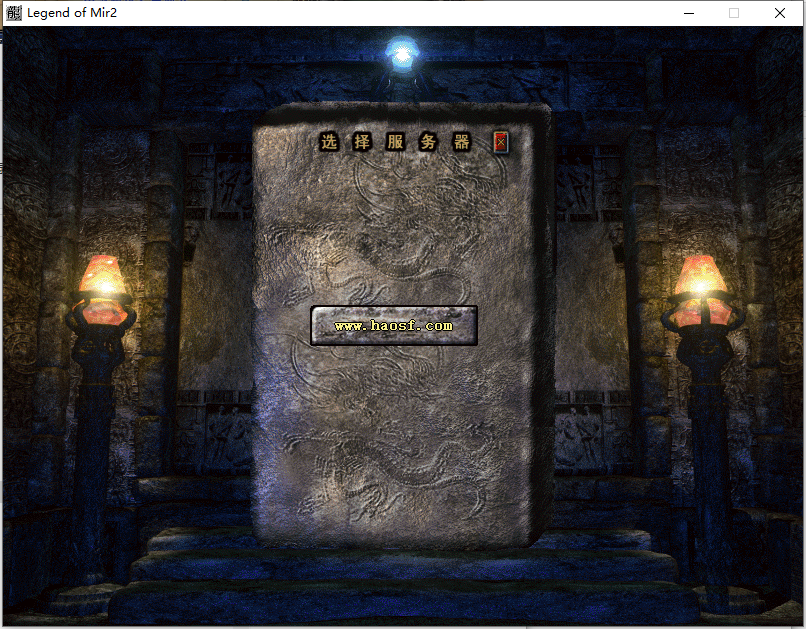Click the right glowing torch lamp
Screen dimensions: 806x629
coord(700,285)
